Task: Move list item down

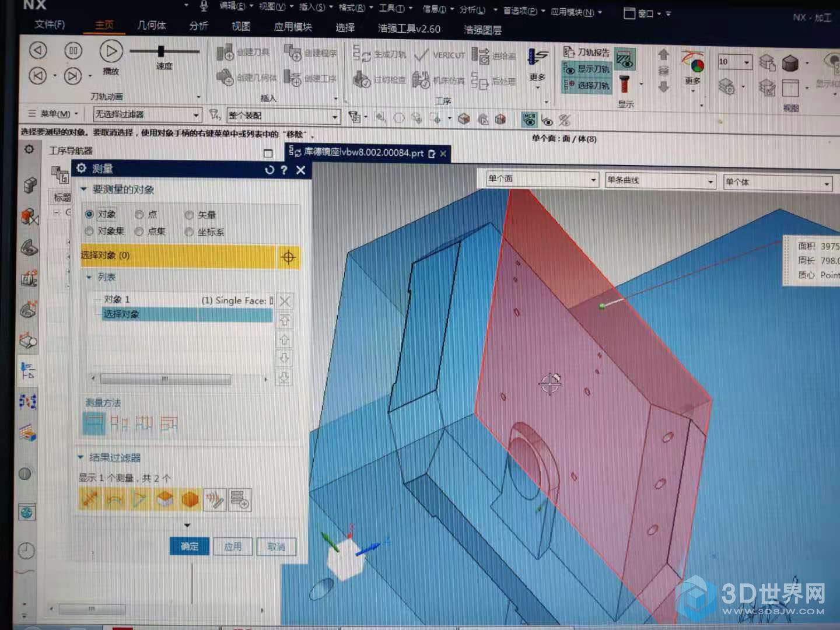Action: tap(284, 358)
